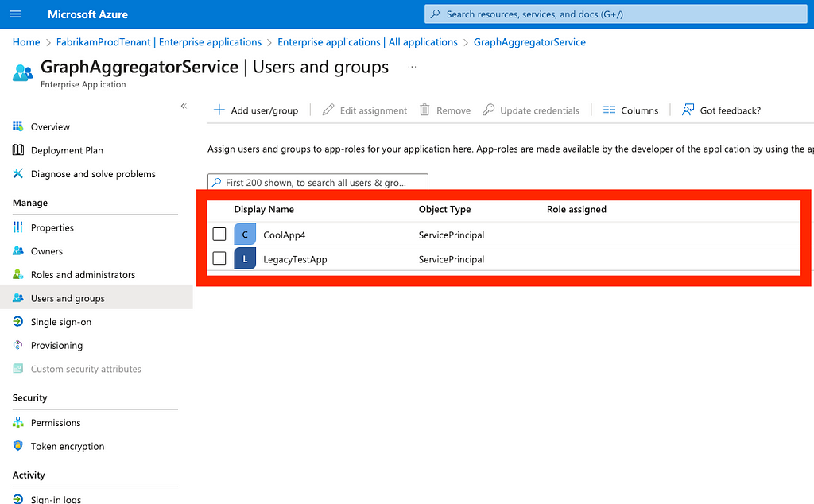Collapse the sidebar with double chevron
Image resolution: width=814 pixels, height=504 pixels.
[x=184, y=106]
